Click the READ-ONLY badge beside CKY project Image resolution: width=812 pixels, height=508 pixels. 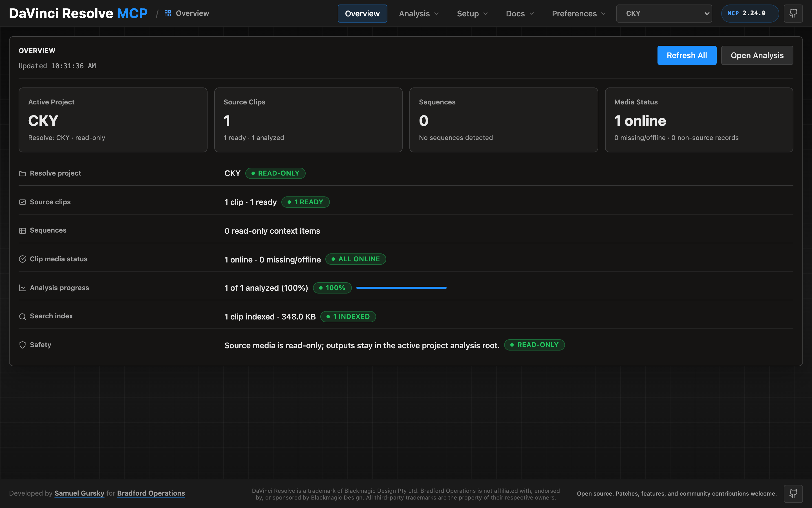point(275,173)
